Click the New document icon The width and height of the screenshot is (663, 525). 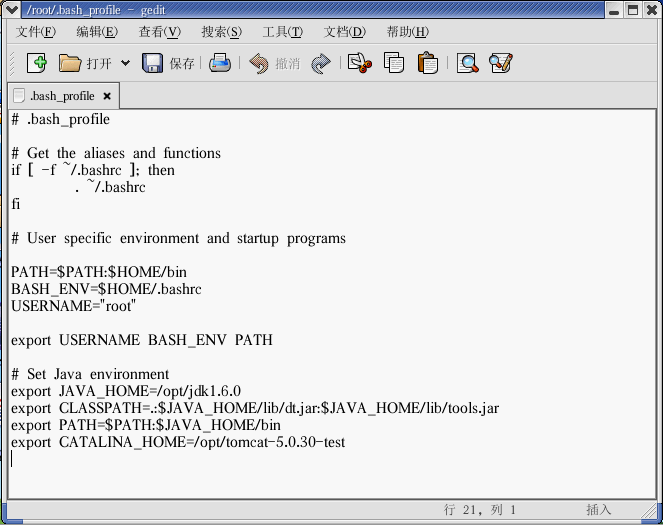[36, 63]
